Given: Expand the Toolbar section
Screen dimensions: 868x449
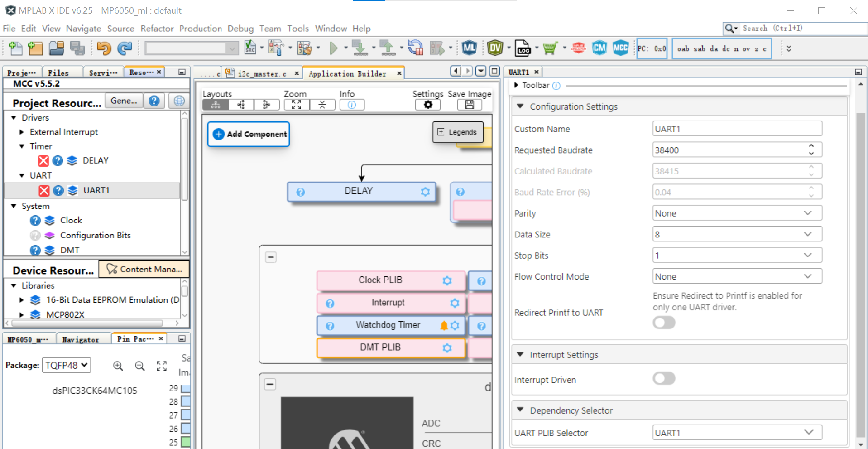Looking at the screenshot, I should (516, 85).
